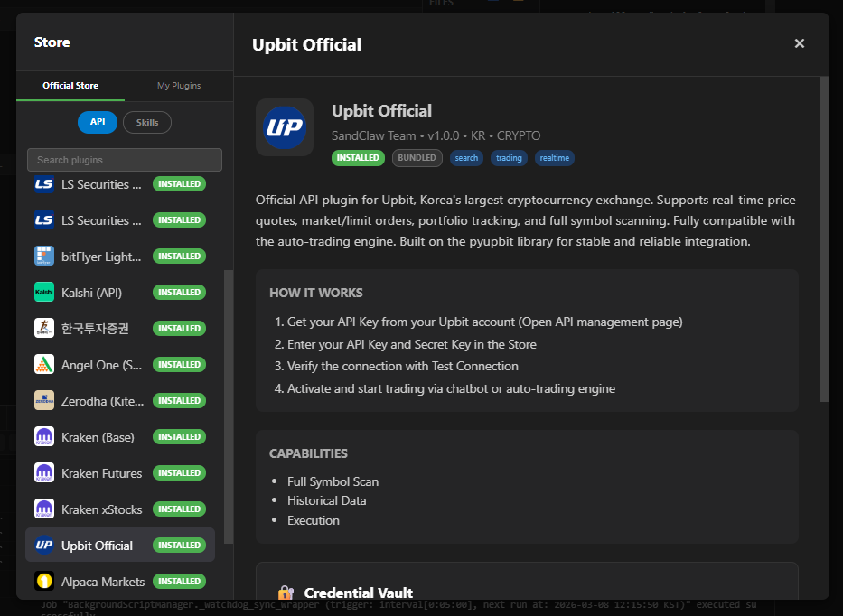The height and width of the screenshot is (616, 843).
Task: Click the INSTALLED badge on the Alpaca Markets row
Action: tap(179, 581)
